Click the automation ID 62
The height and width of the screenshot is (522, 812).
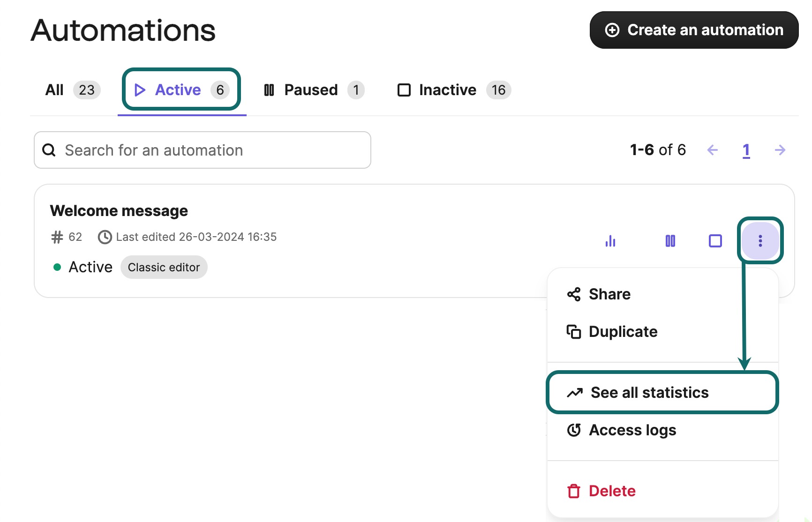tap(67, 237)
